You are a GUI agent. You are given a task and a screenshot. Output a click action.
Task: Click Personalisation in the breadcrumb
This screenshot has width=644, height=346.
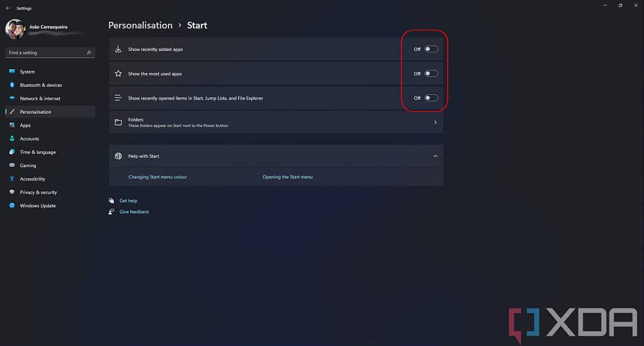[x=140, y=25]
